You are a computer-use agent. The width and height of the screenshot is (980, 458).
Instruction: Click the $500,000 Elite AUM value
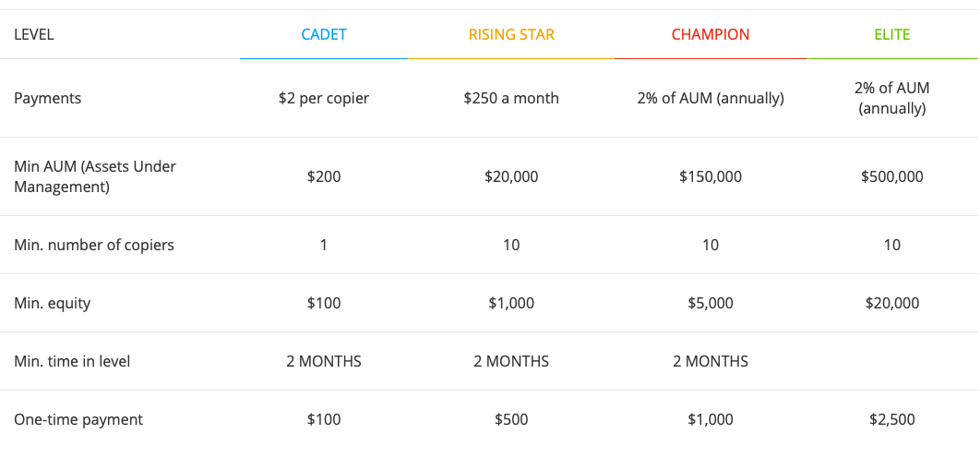point(891,176)
